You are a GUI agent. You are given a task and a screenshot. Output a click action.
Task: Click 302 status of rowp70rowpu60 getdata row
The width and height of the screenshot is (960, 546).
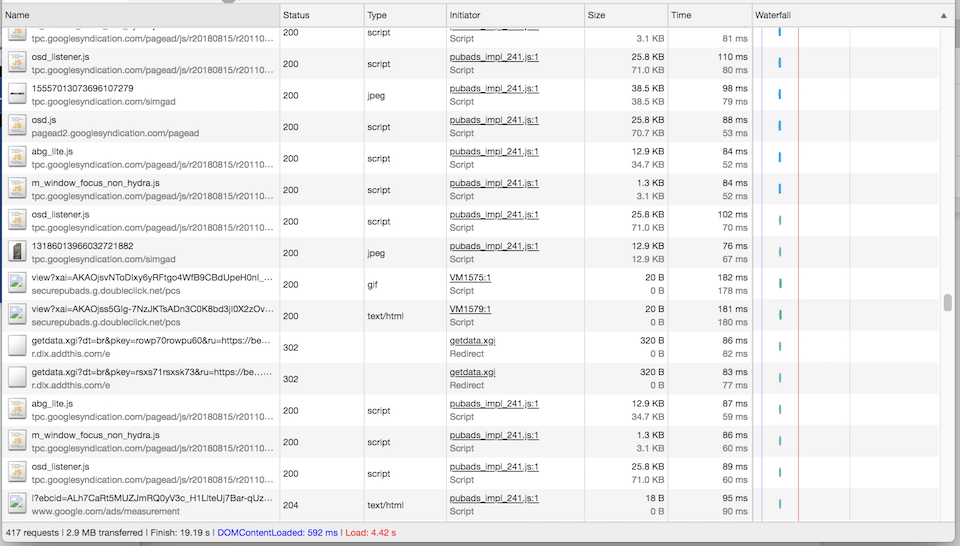pyautogui.click(x=291, y=348)
